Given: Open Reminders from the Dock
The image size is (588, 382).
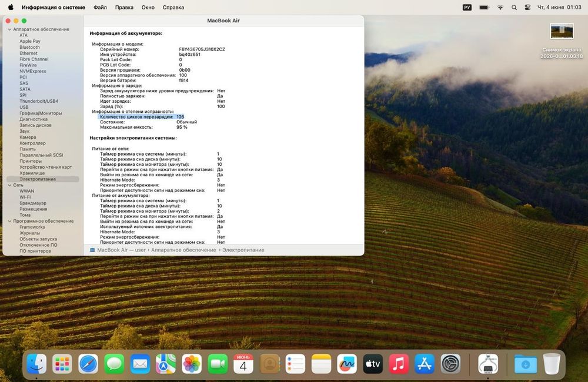Looking at the screenshot, I should point(295,364).
